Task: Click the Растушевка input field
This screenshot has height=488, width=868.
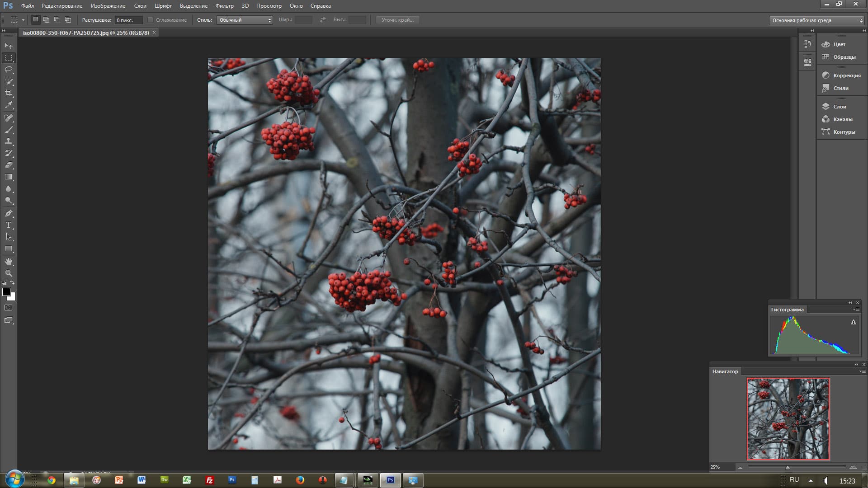Action: 128,20
